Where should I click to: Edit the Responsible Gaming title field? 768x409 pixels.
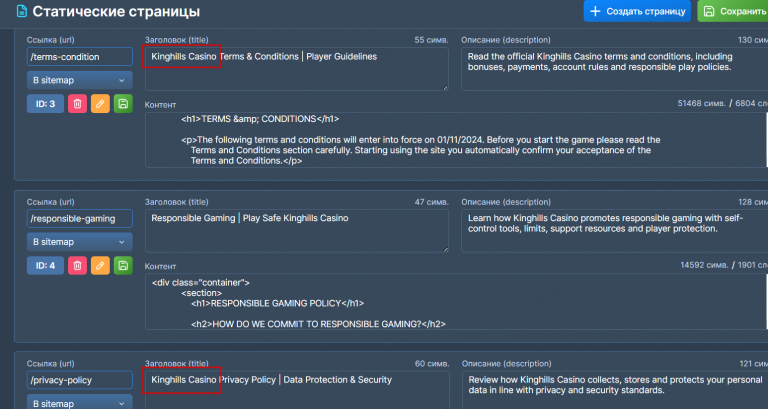click(297, 230)
